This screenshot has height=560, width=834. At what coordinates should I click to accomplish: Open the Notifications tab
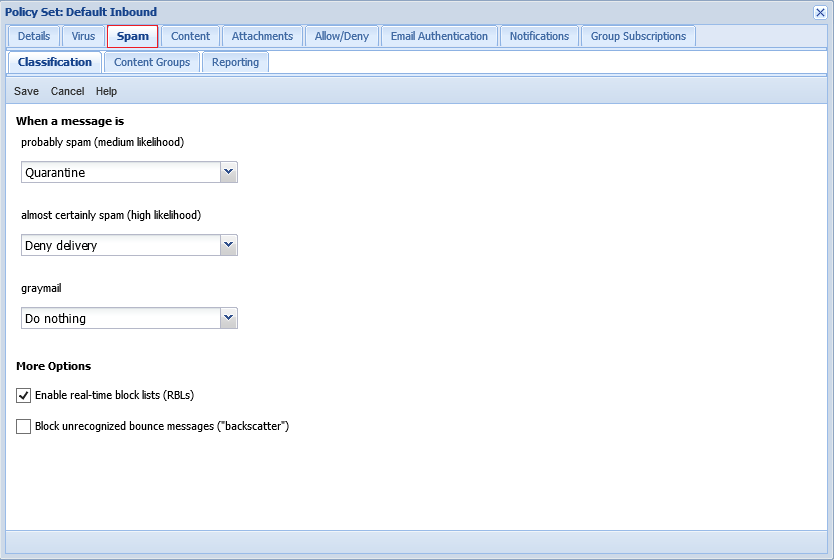(x=539, y=36)
